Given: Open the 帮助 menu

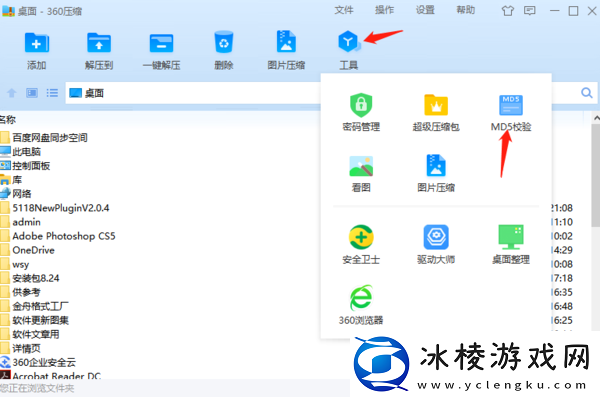Looking at the screenshot, I should pyautogui.click(x=466, y=10).
